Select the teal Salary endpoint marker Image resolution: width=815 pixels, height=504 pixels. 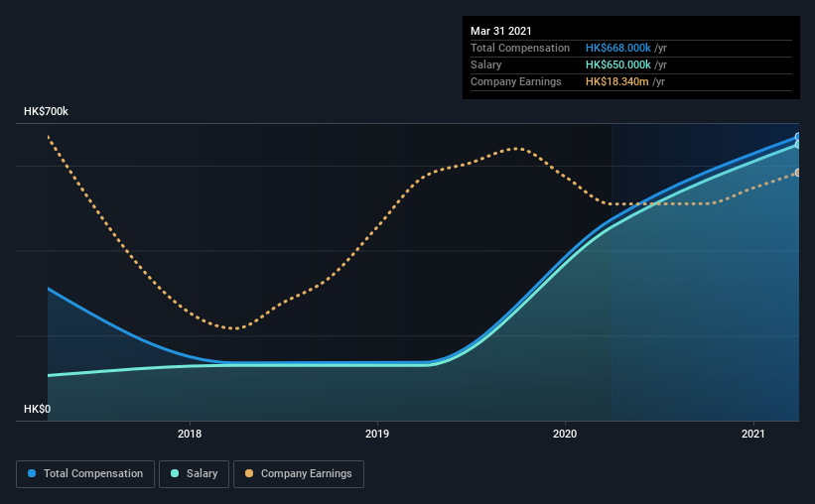tap(798, 145)
